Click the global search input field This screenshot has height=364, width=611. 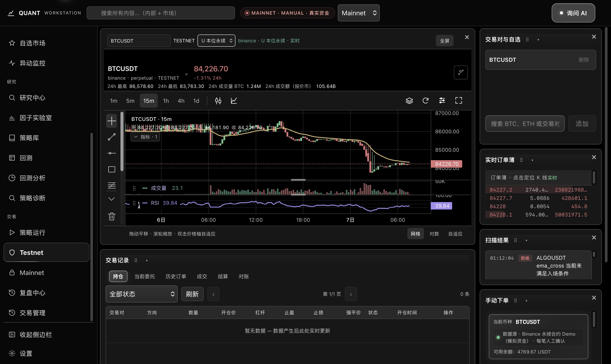(161, 13)
